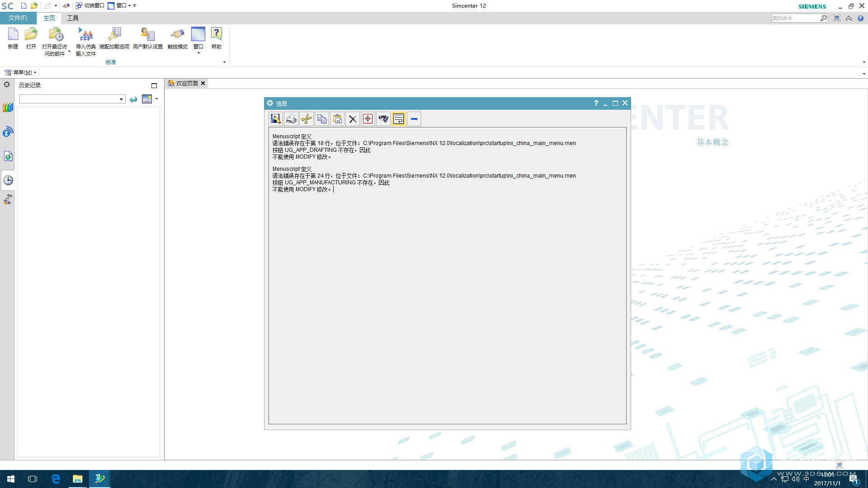This screenshot has width=868, height=488.
Task: Launch Edge browser from the taskbar
Action: pyautogui.click(x=56, y=479)
